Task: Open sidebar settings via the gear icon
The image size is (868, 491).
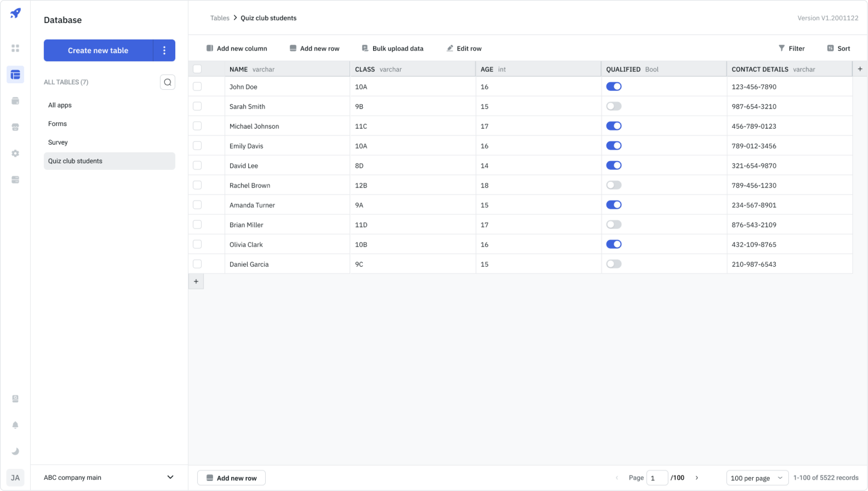Action: tap(15, 153)
